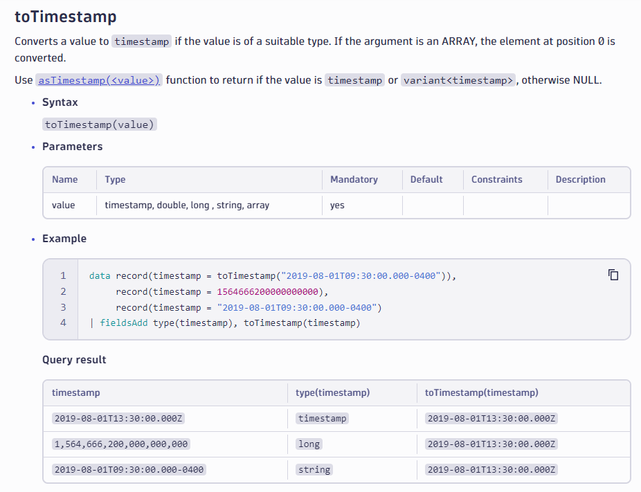
Task: Open the asTimestamp(<value>) function link
Action: click(100, 80)
